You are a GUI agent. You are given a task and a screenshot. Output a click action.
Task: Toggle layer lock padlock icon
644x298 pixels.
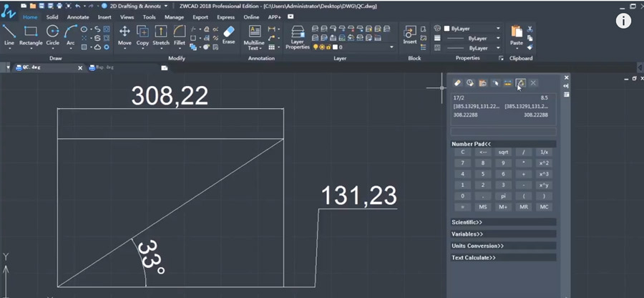point(328,47)
